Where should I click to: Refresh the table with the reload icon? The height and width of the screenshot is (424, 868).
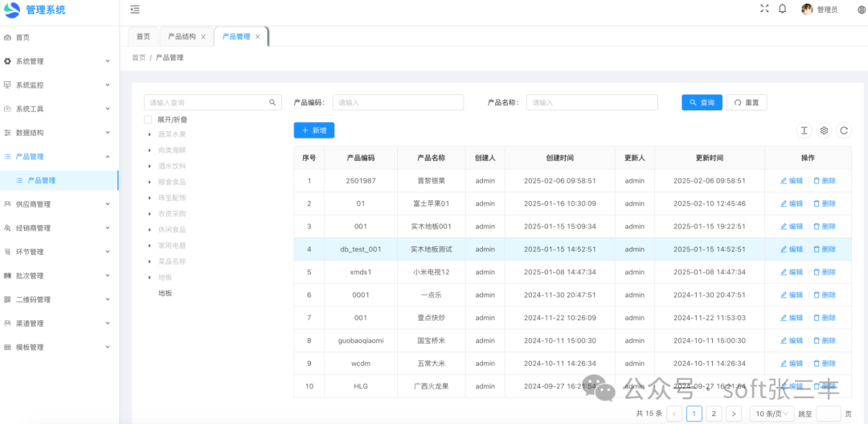(x=844, y=130)
